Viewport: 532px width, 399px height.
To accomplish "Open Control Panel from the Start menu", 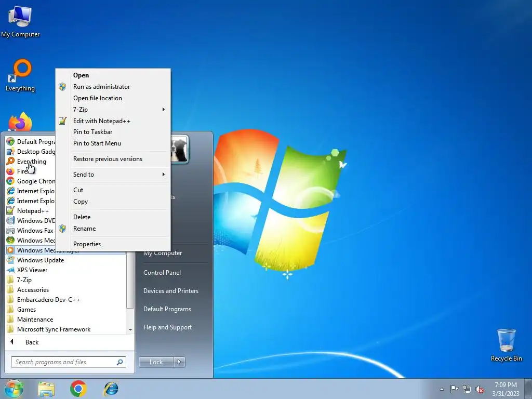I will [162, 272].
